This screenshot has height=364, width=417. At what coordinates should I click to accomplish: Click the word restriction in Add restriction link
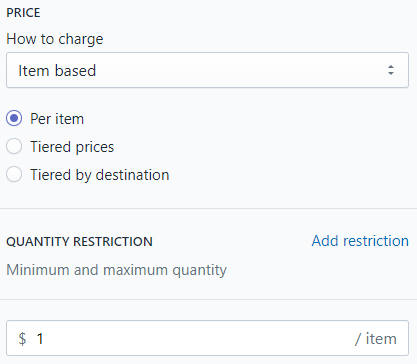click(x=376, y=241)
